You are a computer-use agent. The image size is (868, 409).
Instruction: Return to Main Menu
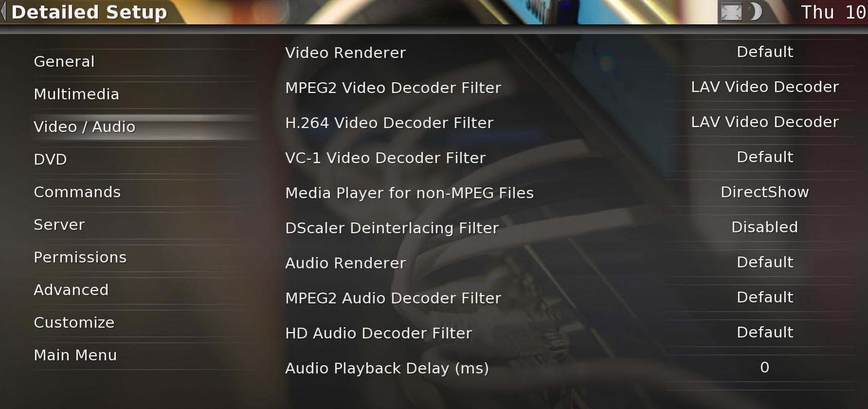tap(144, 355)
